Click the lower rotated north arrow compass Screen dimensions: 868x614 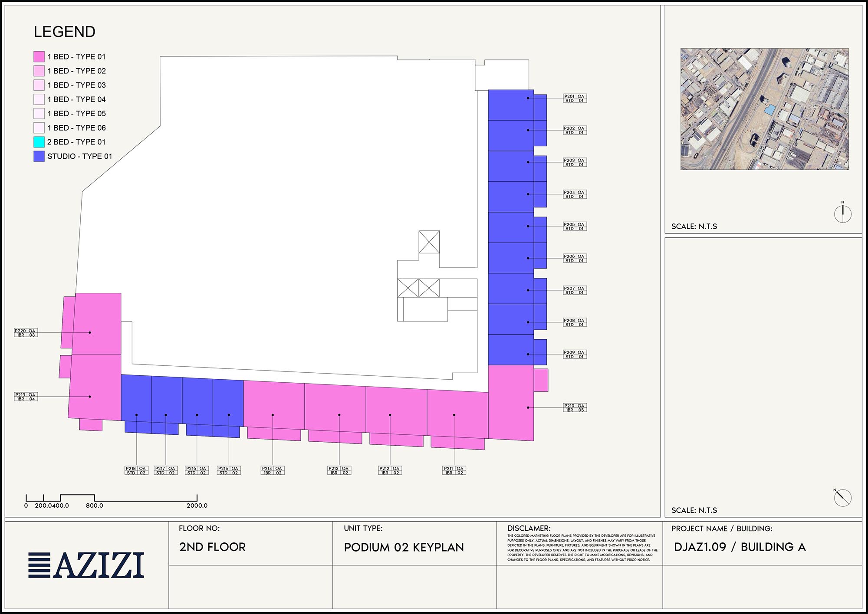[842, 498]
